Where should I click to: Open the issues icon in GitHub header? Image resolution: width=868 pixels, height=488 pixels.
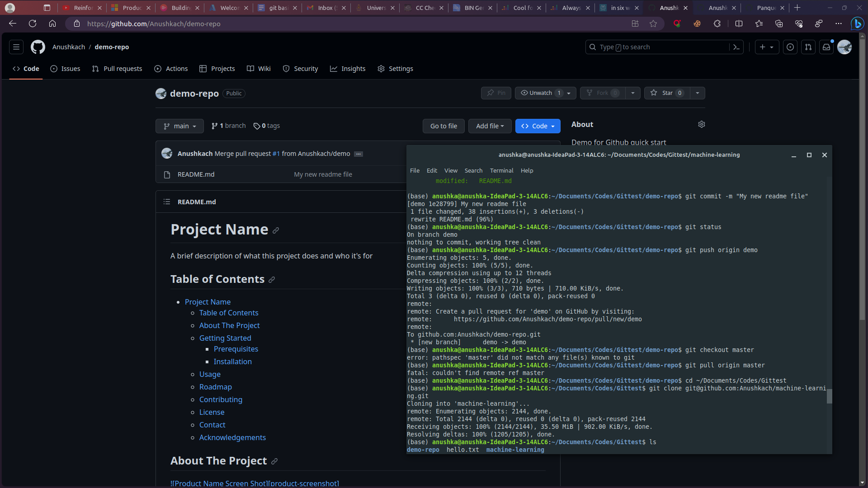coord(790,47)
